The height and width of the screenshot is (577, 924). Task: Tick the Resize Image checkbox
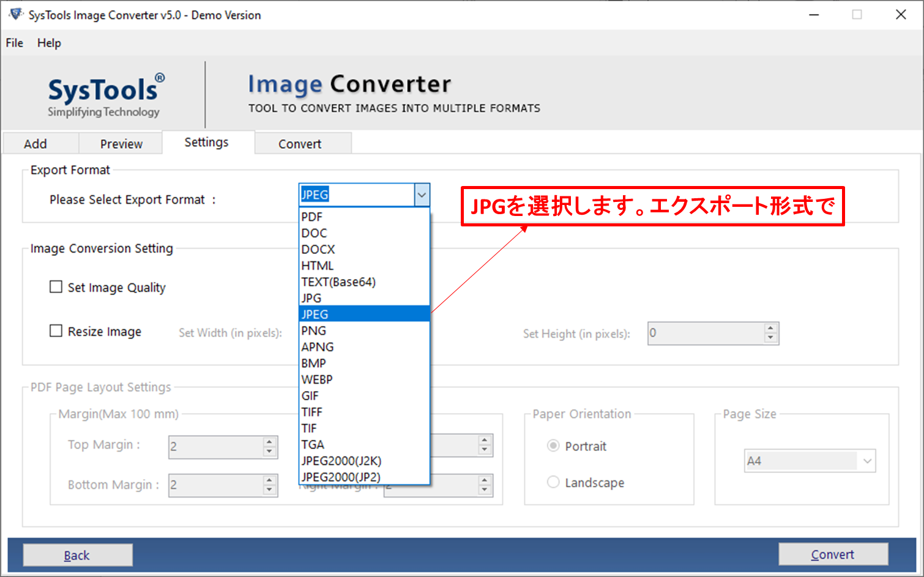pyautogui.click(x=56, y=331)
